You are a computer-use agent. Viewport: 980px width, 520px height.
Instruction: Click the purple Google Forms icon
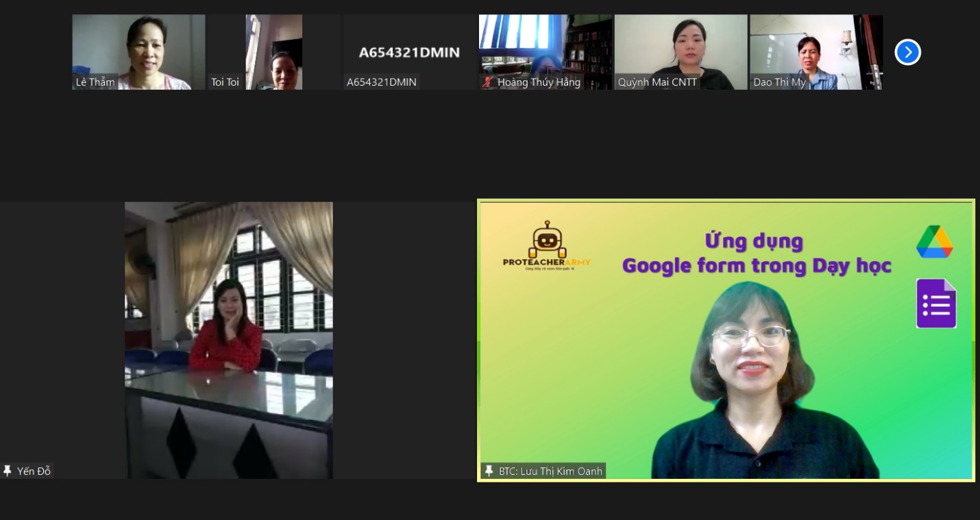pos(936,304)
